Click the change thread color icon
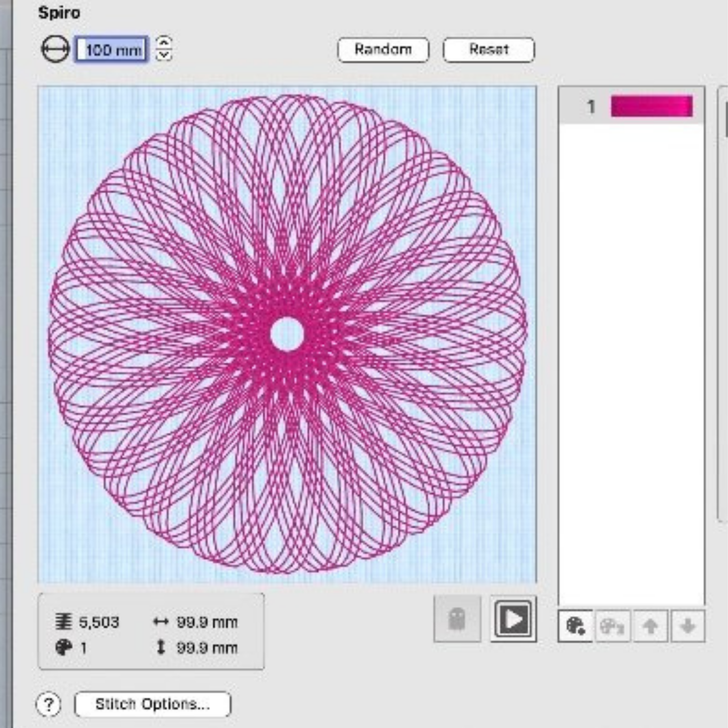Viewport: 728px width, 728px height. (x=612, y=626)
